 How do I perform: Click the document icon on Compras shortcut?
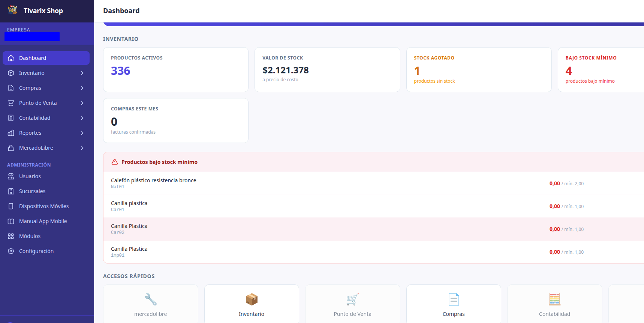point(454,299)
